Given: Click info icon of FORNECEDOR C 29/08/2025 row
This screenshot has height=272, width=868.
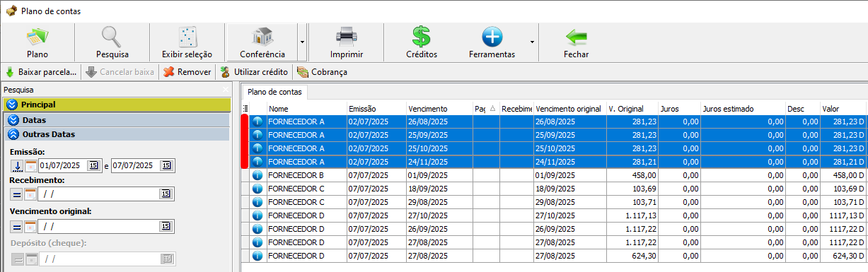Looking at the screenshot, I should (257, 202).
